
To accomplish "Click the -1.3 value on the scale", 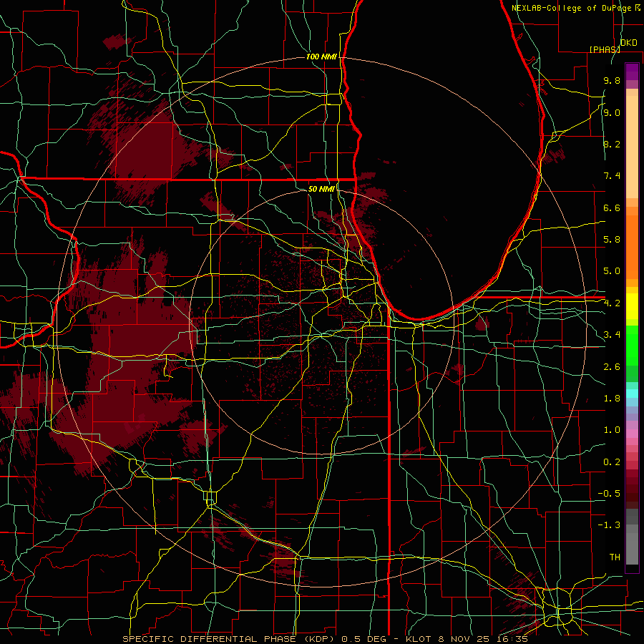I will pos(609,525).
